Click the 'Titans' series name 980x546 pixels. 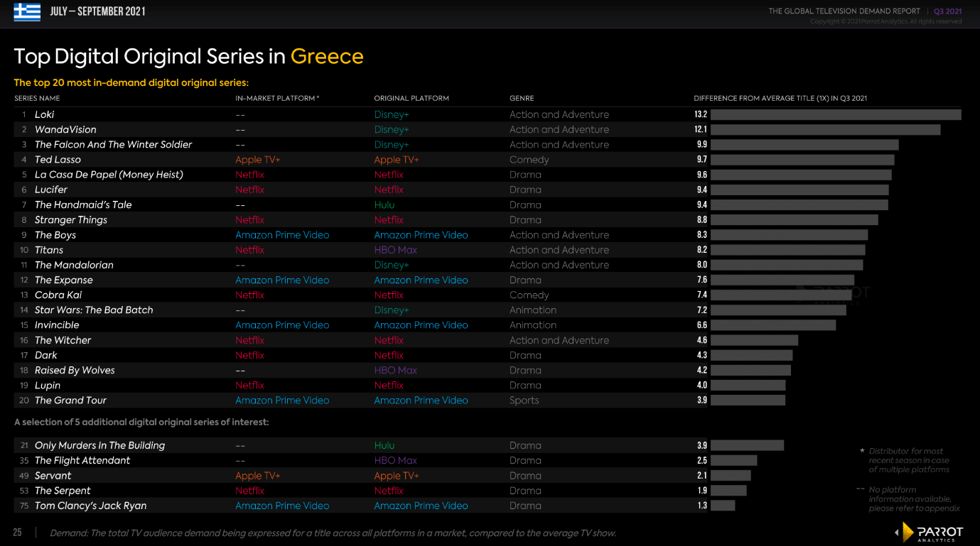point(49,250)
